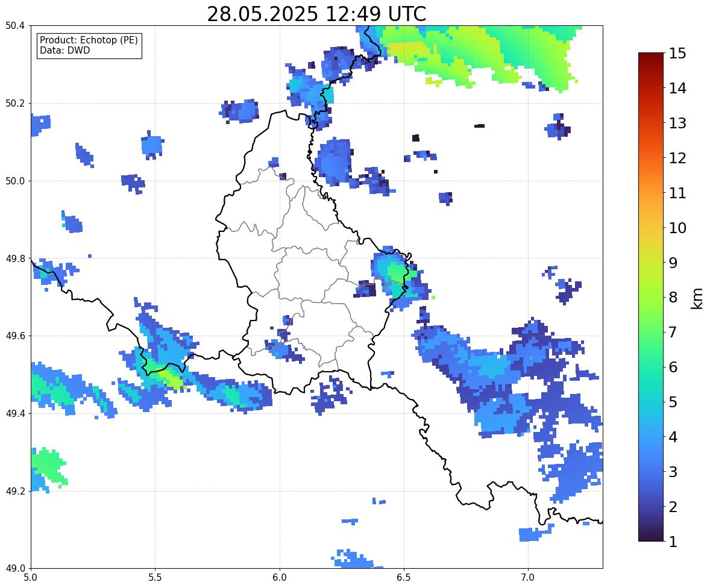
Task: Click the colorbar 'km' unit label
Action: [x=697, y=298]
